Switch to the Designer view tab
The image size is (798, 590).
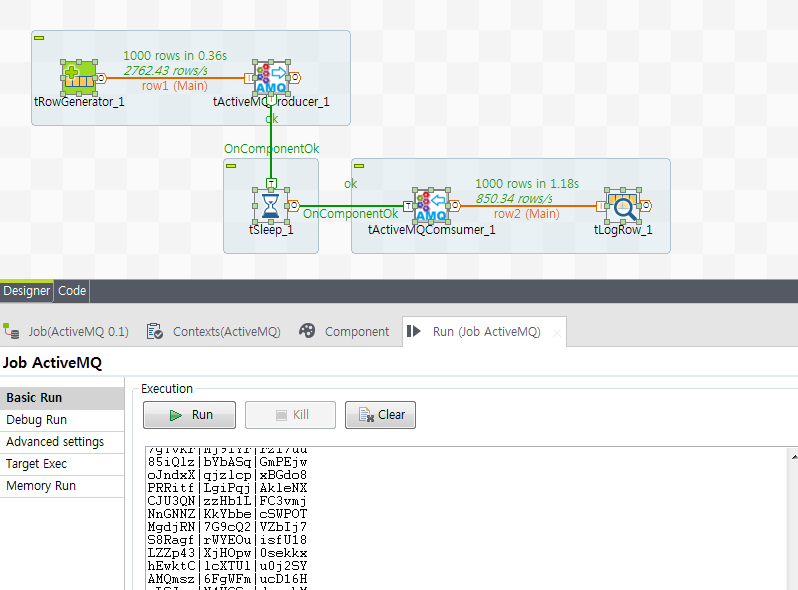[x=26, y=291]
